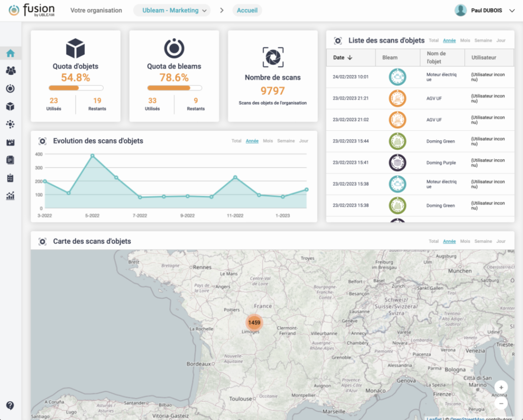This screenshot has width=523, height=420.
Task: Click the Help question mark icon
Action: point(10,405)
